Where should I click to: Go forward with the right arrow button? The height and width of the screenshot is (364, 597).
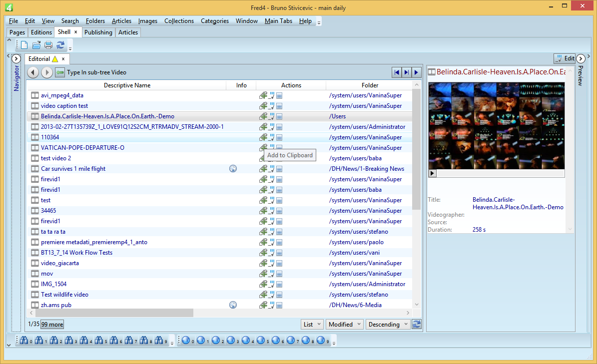[x=47, y=72]
